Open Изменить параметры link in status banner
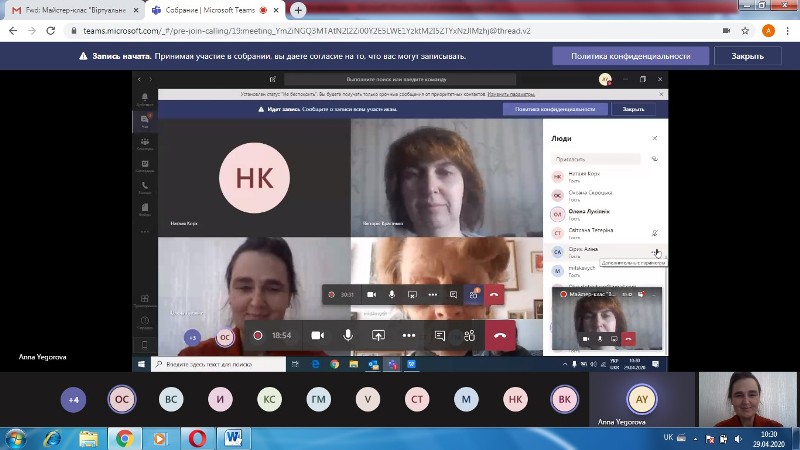 511,94
